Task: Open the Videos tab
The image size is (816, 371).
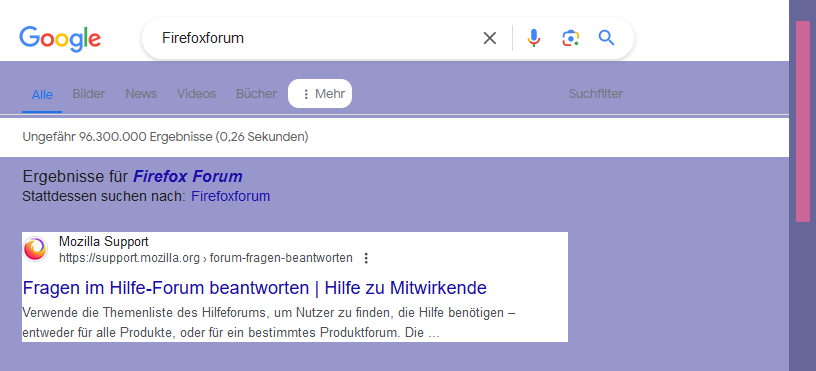Action: coord(196,94)
